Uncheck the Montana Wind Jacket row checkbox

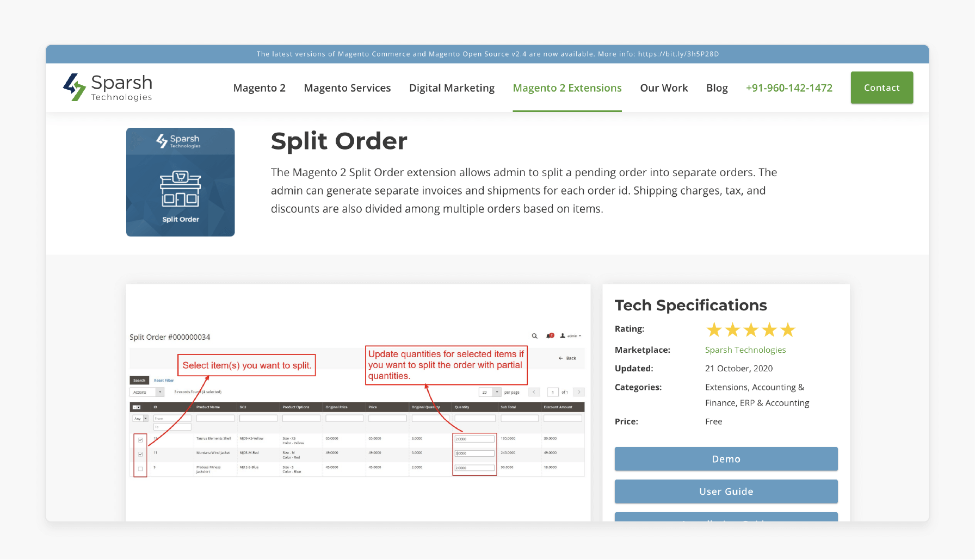point(140,454)
